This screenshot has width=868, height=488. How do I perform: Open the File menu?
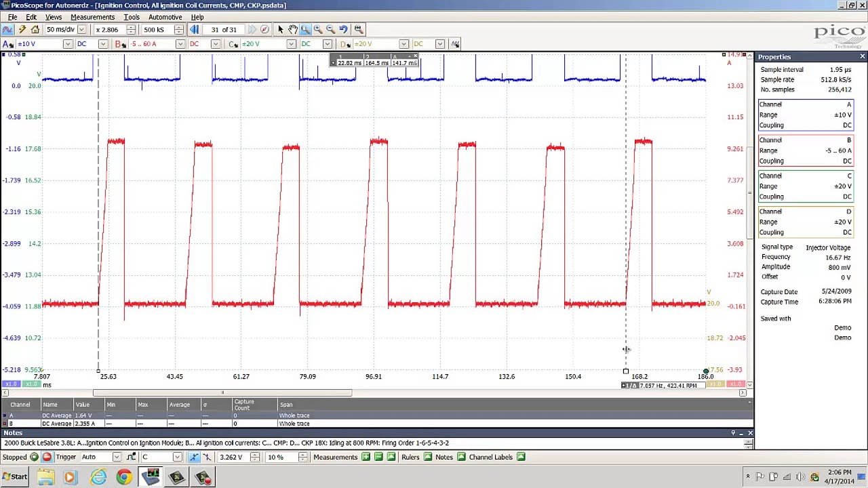(13, 17)
